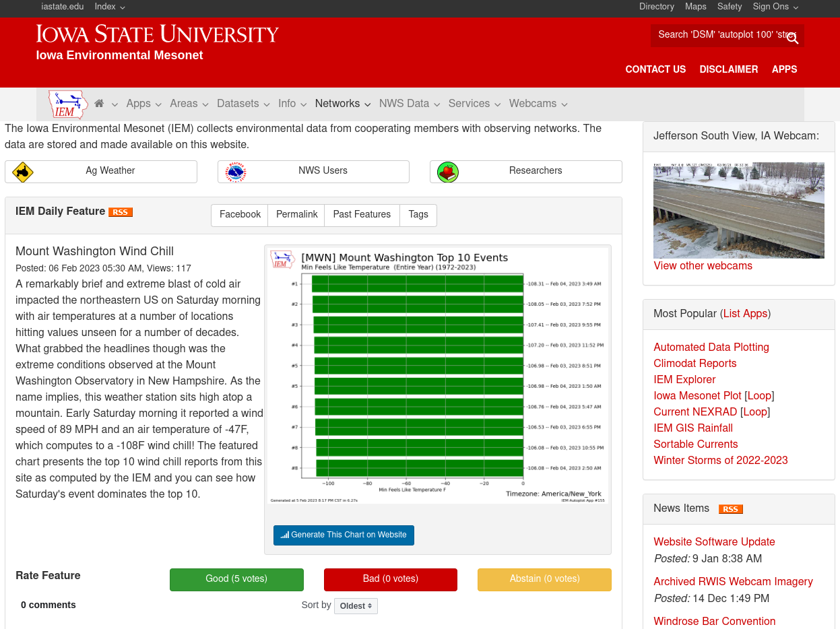Click the Iowa State University wordmark
This screenshot has height=629, width=840.
click(158, 34)
